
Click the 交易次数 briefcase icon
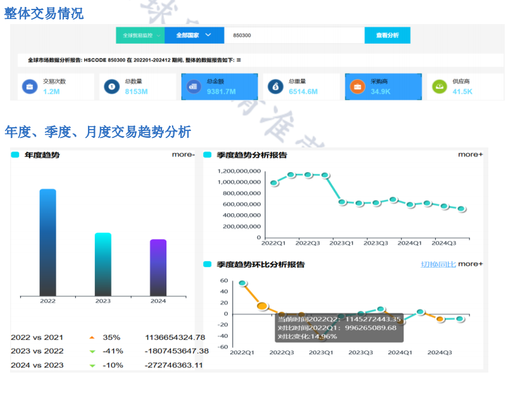(x=28, y=87)
